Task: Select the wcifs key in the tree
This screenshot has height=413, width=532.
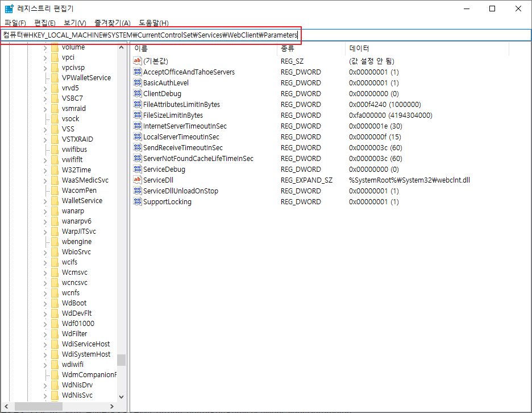Action: pyautogui.click(x=69, y=262)
